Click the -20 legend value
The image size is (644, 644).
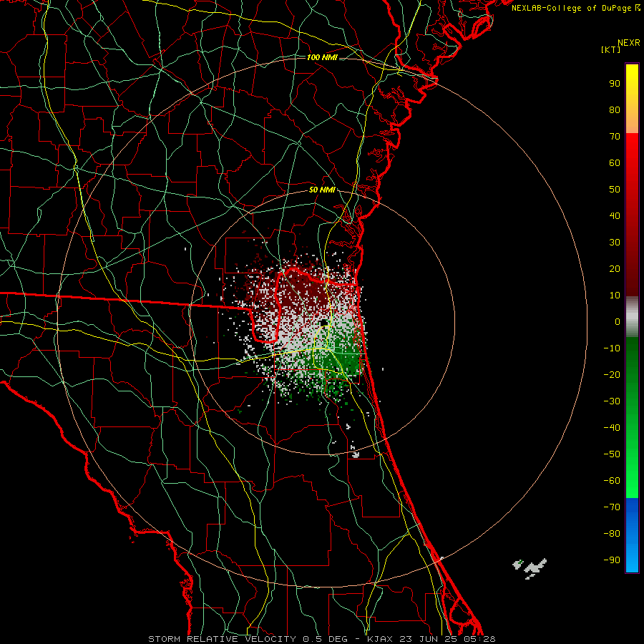click(x=612, y=375)
